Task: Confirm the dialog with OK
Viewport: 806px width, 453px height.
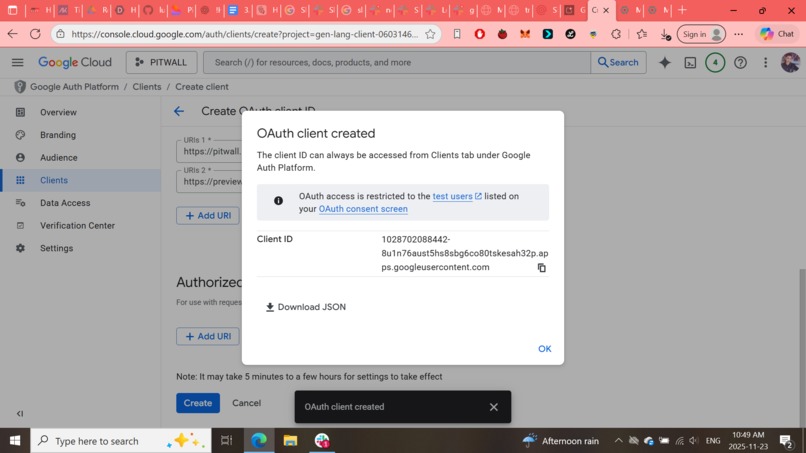Action: 544,349
